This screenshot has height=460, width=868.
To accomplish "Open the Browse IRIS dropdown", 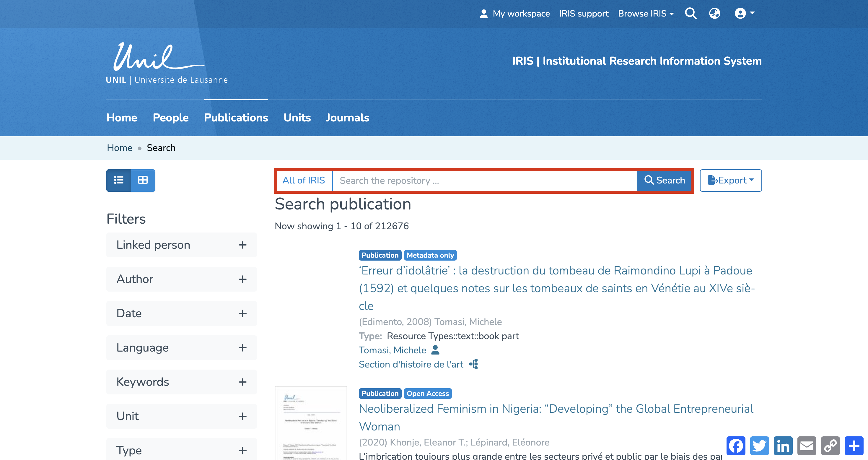I will pos(646,14).
